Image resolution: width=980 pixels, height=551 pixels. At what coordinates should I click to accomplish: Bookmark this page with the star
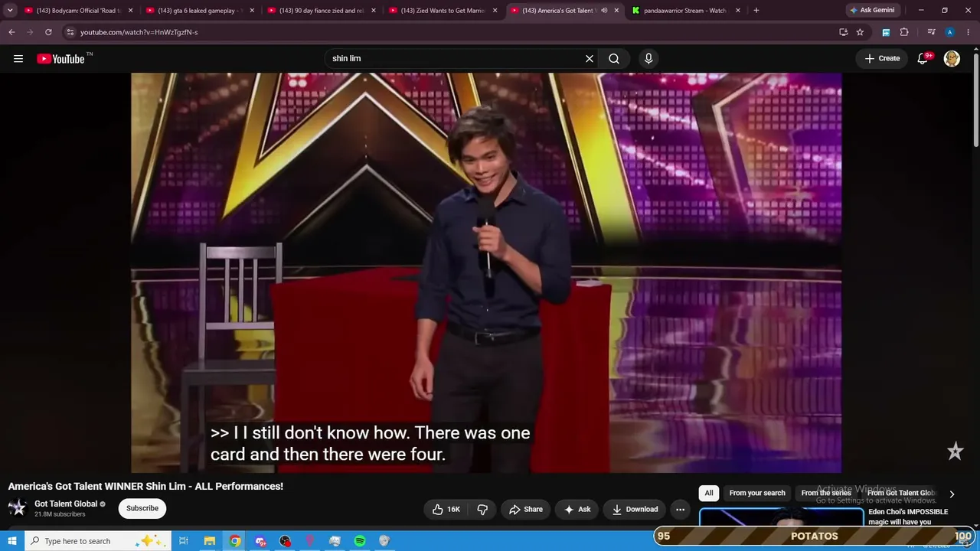(860, 32)
